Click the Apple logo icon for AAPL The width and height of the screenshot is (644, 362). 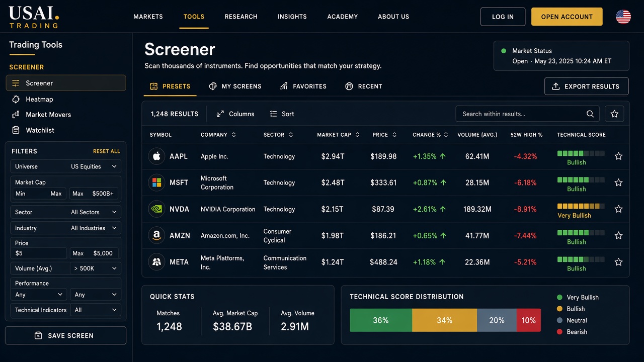coord(156,156)
